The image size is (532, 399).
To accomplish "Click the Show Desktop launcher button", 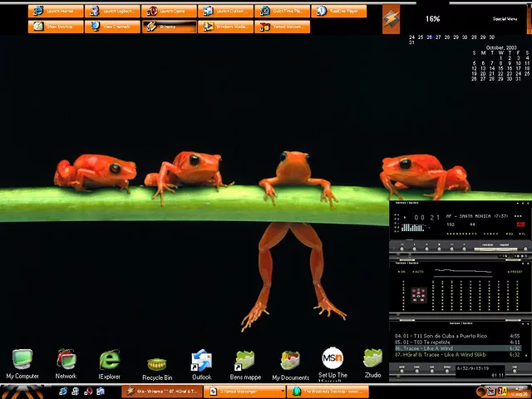I will 56,27.
